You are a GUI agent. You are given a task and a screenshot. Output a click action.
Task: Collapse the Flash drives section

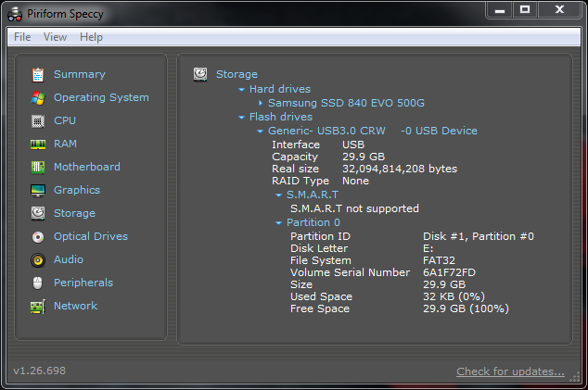point(241,118)
